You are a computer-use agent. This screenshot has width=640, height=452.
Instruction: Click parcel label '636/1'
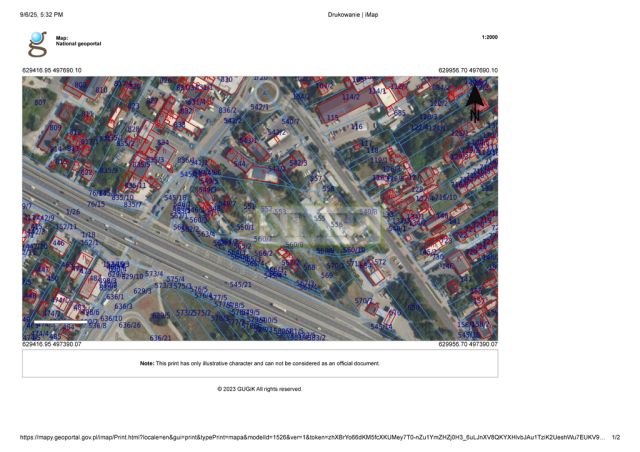pyautogui.click(x=115, y=297)
